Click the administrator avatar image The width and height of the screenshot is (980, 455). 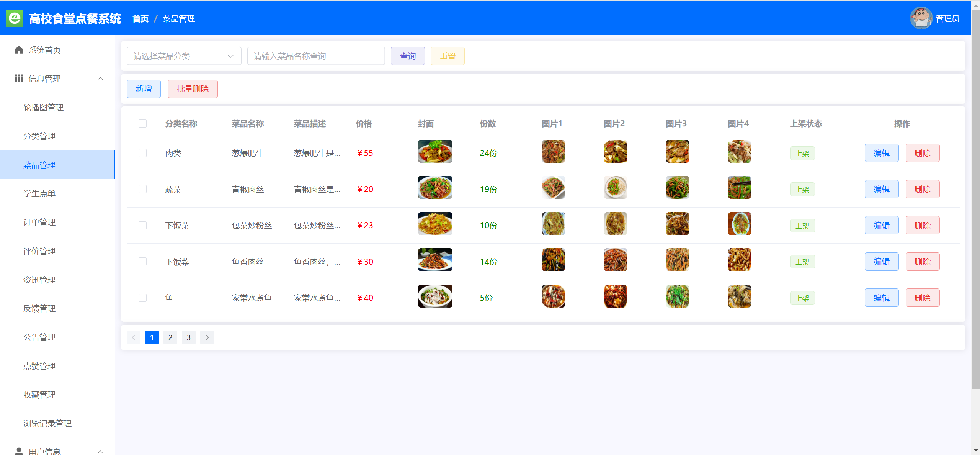pyautogui.click(x=921, y=18)
